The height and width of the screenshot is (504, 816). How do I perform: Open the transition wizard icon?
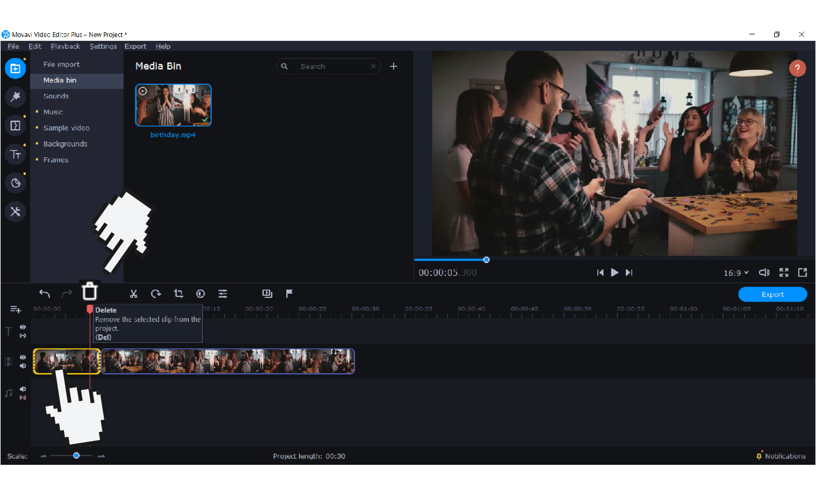(x=267, y=294)
